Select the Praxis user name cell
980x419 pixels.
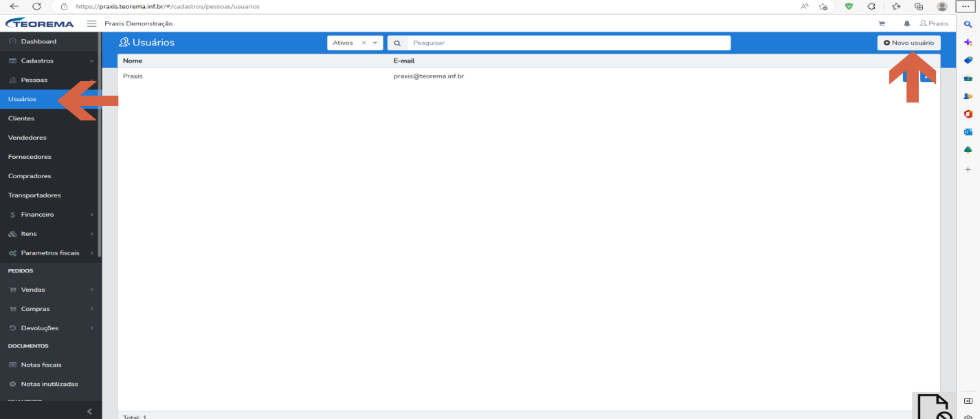[x=133, y=76]
